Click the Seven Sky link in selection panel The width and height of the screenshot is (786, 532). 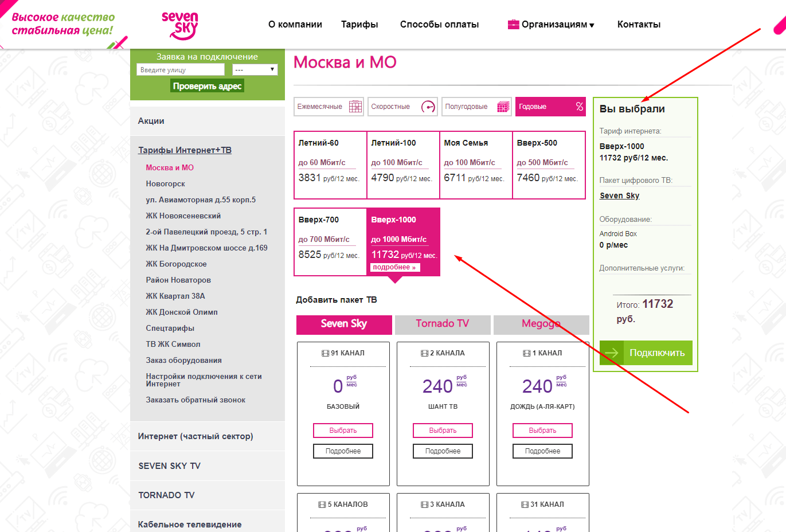coord(620,195)
